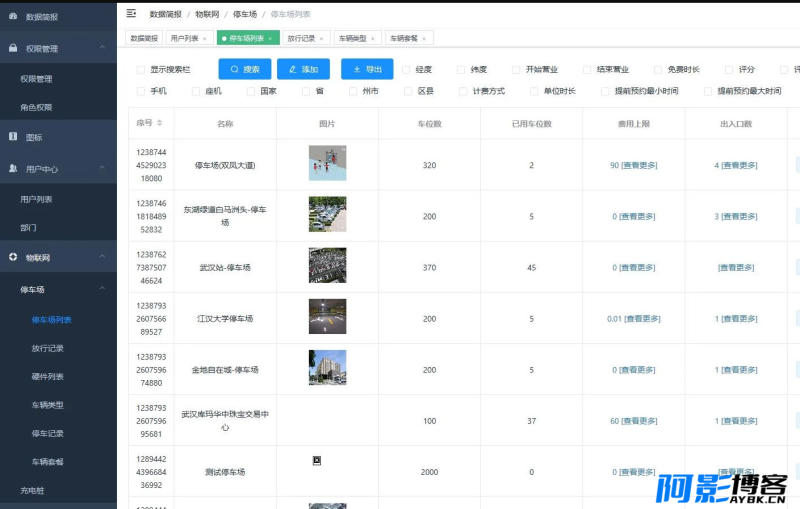The width and height of the screenshot is (800, 509).
Task: Check the 开始营业 column checkbox
Action: (x=516, y=70)
